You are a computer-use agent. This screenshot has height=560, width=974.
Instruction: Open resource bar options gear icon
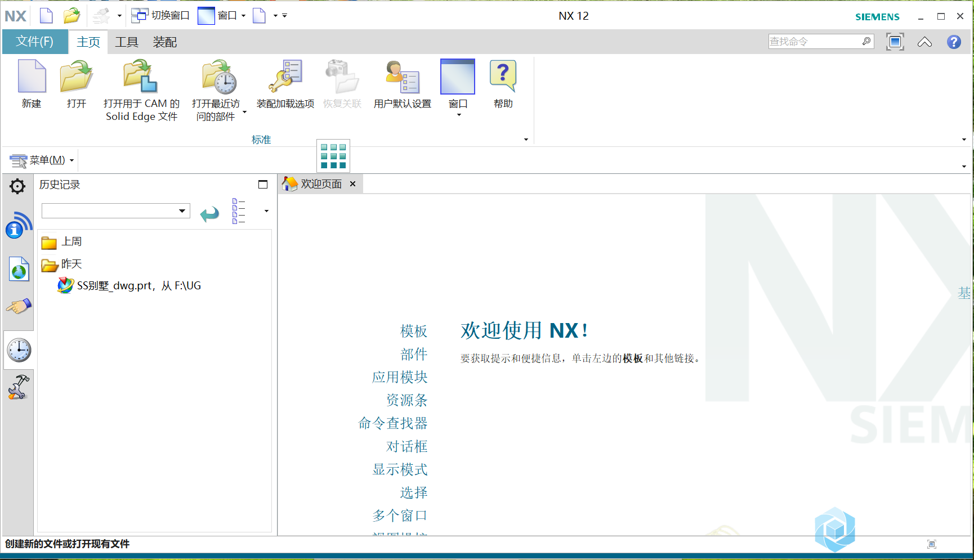[17, 186]
